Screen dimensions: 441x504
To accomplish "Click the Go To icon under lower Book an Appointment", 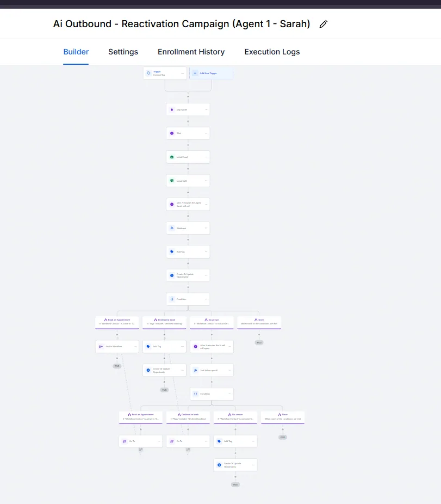I will click(x=125, y=441).
